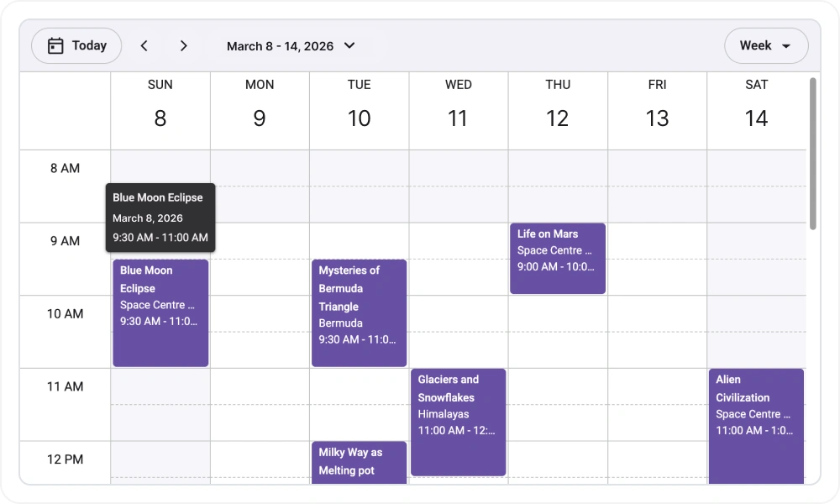Select the Life on Mars event on Thursday
This screenshot has width=840, height=504.
point(557,258)
